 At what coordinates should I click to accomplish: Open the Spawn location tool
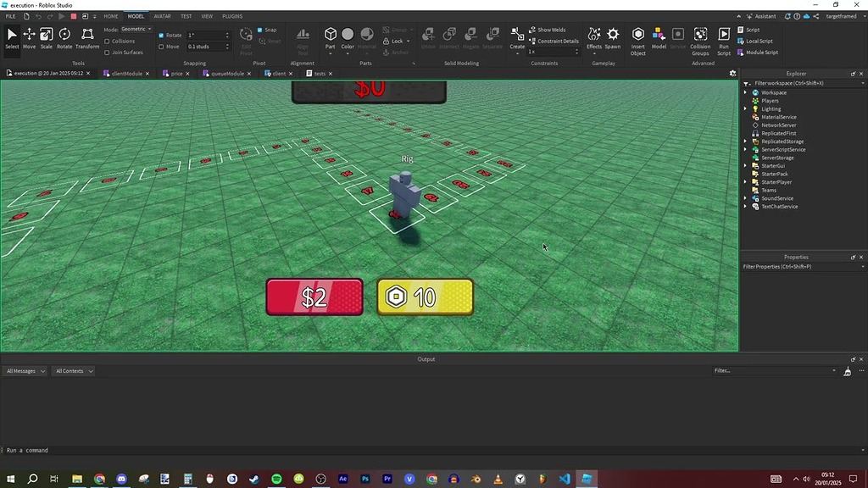click(x=612, y=36)
